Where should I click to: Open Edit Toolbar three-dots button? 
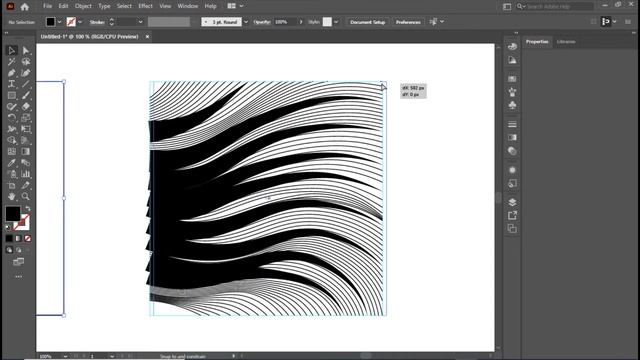point(18,277)
